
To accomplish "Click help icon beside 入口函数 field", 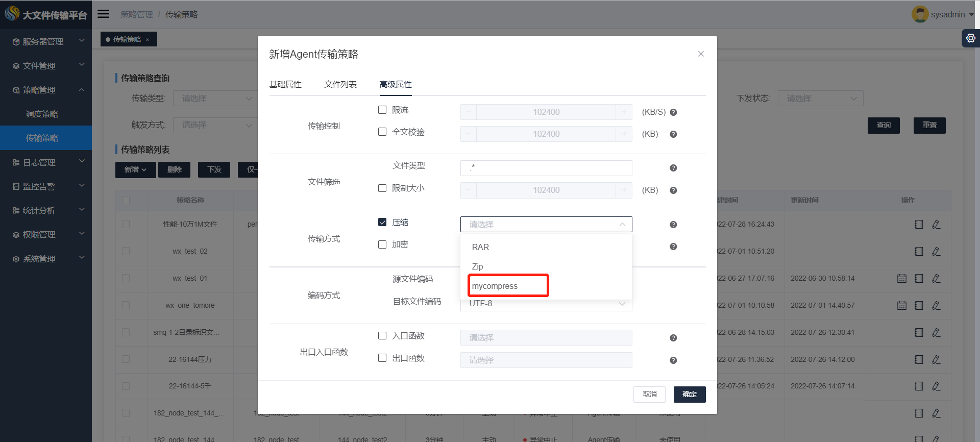I will (673, 338).
